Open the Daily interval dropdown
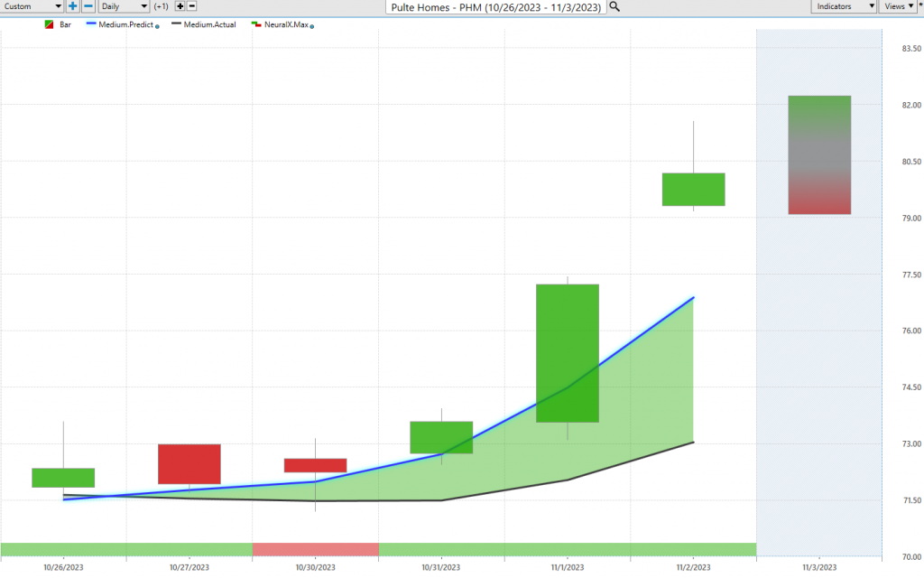 click(124, 6)
